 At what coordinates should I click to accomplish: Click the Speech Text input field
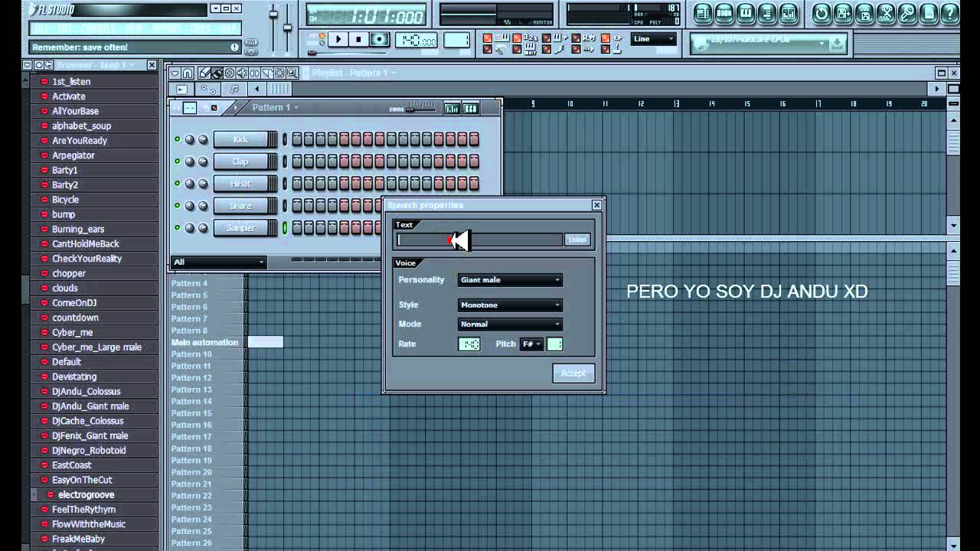click(479, 240)
